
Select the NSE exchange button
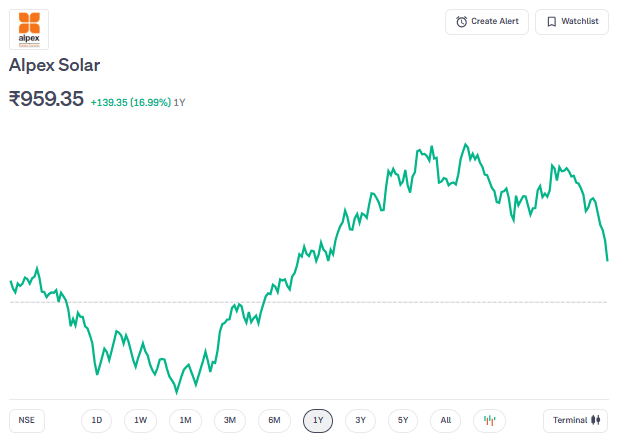pyautogui.click(x=27, y=420)
